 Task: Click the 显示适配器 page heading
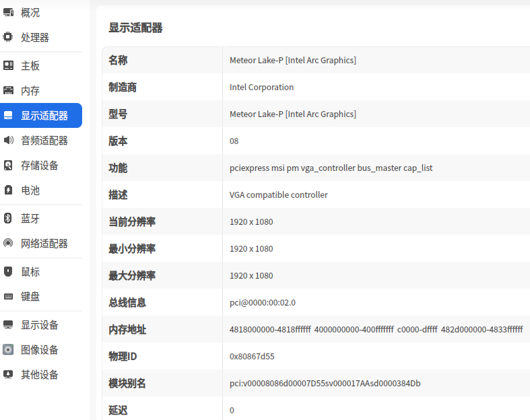click(135, 28)
